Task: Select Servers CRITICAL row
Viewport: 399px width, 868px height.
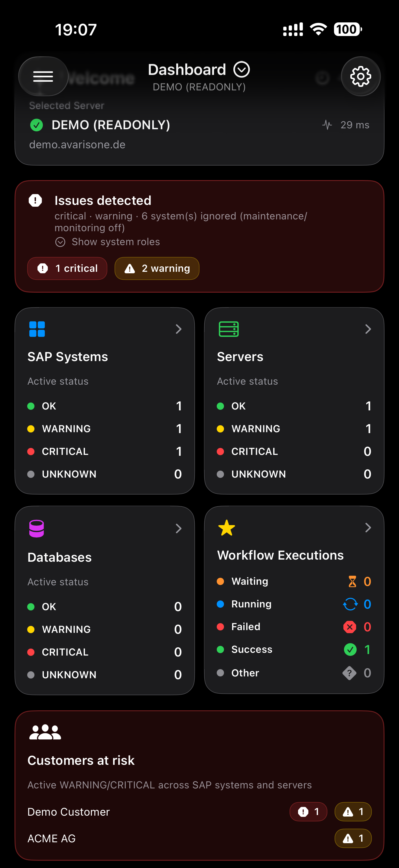Action: pyautogui.click(x=294, y=452)
